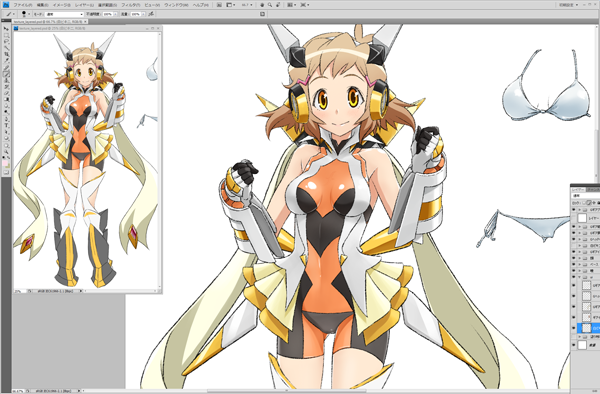Viewport: 600px width, 394px height.
Task: Click opacity value field in options bar
Action: coord(107,14)
